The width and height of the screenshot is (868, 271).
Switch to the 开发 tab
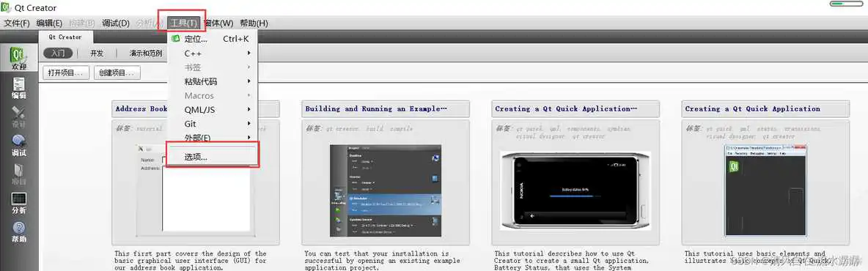tap(97, 53)
